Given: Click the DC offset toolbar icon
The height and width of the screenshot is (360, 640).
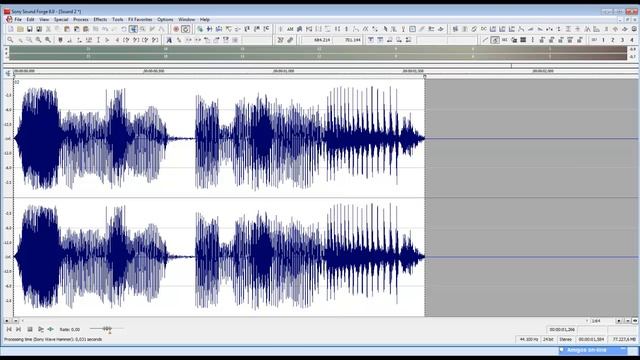Looking at the screenshot, I should pyautogui.click(x=484, y=29).
